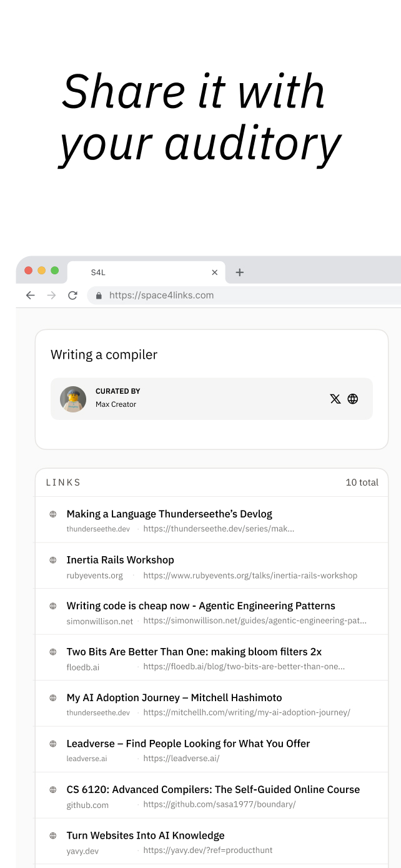Click the browser forward arrow
The height and width of the screenshot is (868, 401).
click(x=51, y=296)
